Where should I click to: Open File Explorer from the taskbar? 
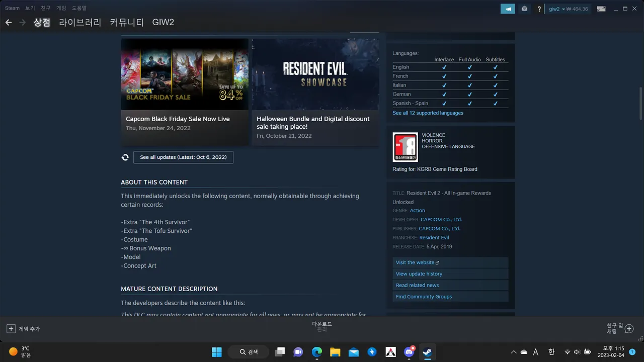(335, 352)
